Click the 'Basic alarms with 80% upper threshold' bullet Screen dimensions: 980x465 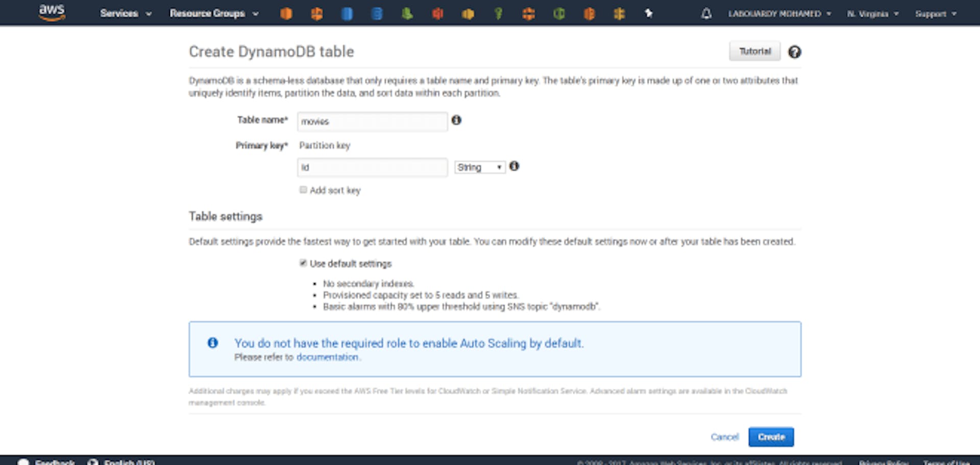point(461,307)
